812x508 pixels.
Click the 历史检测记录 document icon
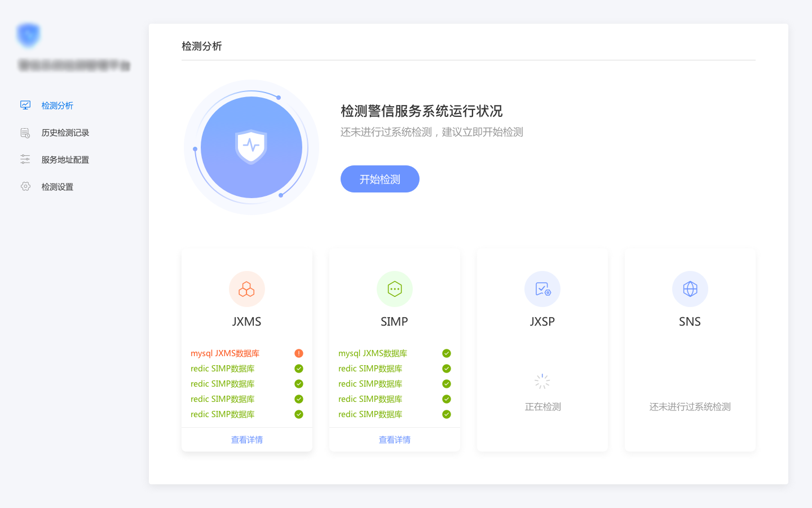pos(25,133)
